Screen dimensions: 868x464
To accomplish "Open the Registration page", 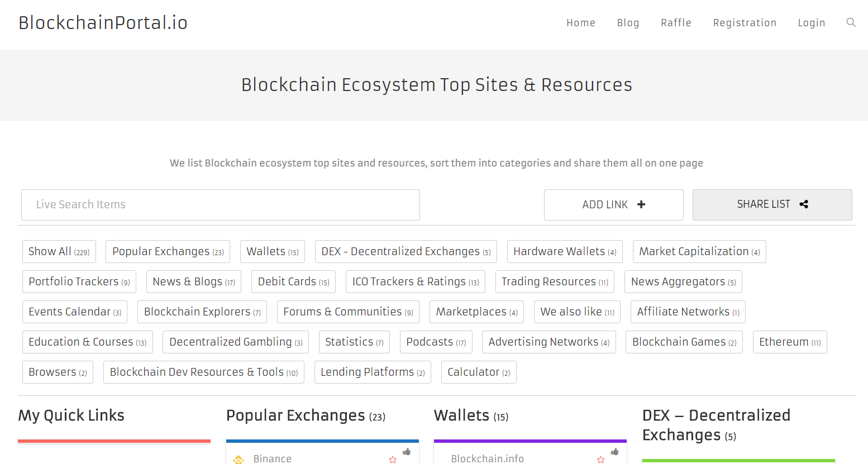I will click(x=745, y=23).
